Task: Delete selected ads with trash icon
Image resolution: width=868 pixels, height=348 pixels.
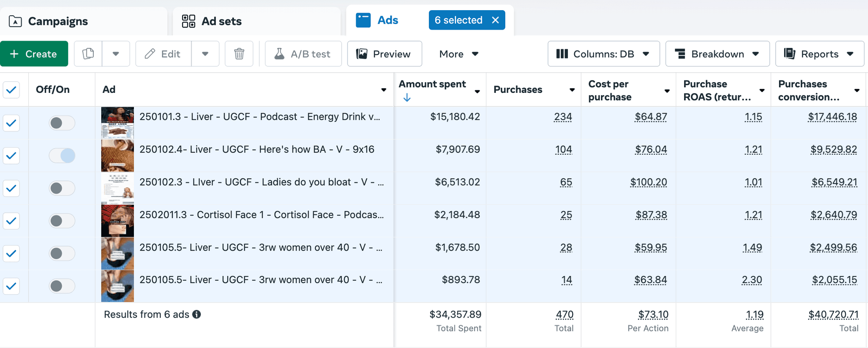Action: coord(239,54)
